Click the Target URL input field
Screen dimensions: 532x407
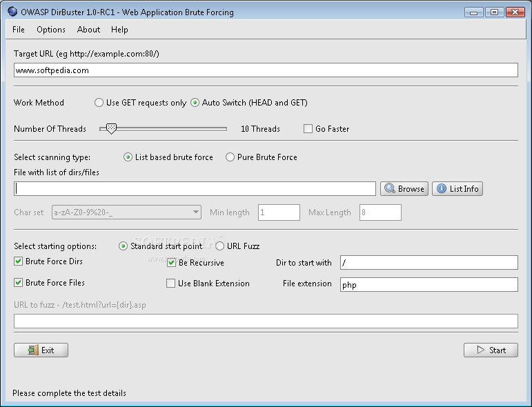(266, 70)
